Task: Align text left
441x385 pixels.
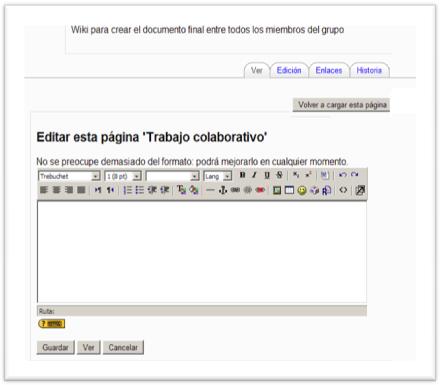Action: point(44,190)
